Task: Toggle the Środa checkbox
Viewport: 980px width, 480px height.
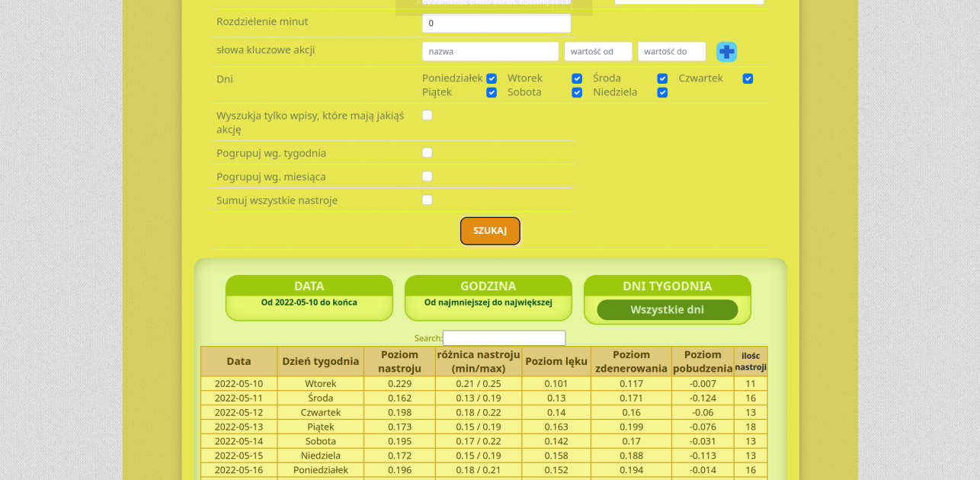Action: [x=662, y=78]
